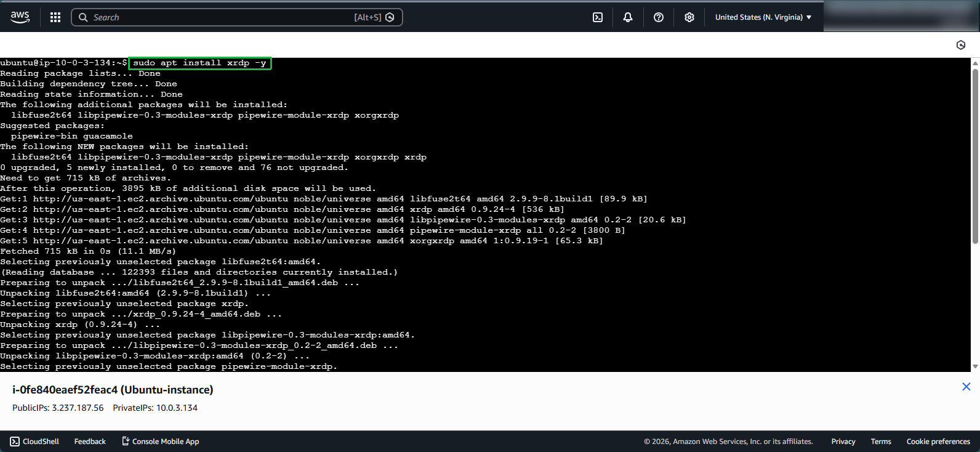Image resolution: width=980 pixels, height=452 pixels.
Task: Click the 'Preparing to unpack .../xrdp_0.9.24-4_amd64.deb' line
Action: pos(141,314)
